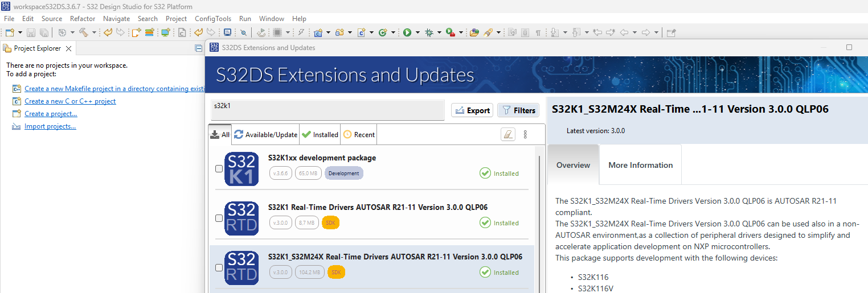Image resolution: width=868 pixels, height=293 pixels.
Task: Click the Collapse All icon in Project Explorer
Action: click(198, 48)
